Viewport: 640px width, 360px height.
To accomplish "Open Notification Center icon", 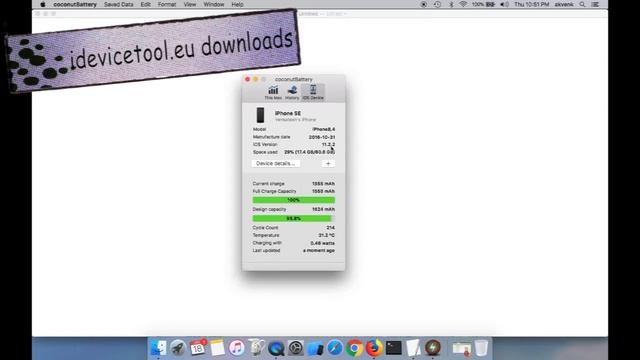I will 596,4.
